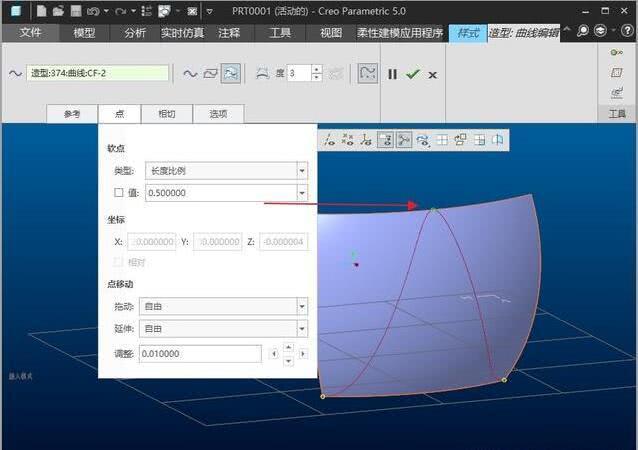Nudge point down with down arrow button
Viewport: 638px width, 450px height.
point(288,361)
